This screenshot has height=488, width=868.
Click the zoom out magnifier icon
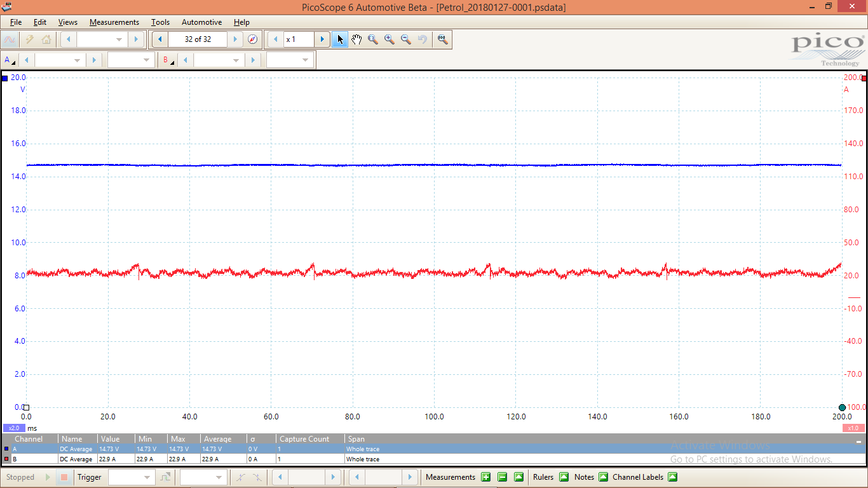[x=406, y=39]
